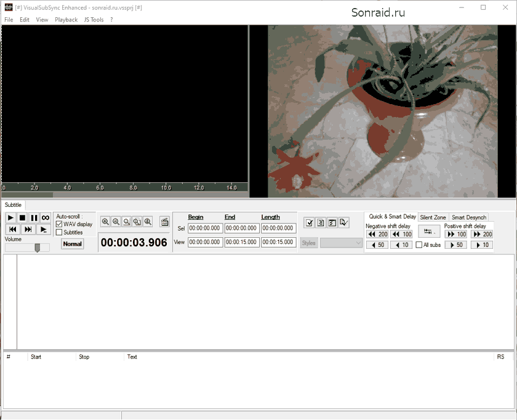Click the Sel Length time field
Image resolution: width=517 pixels, height=420 pixels.
[x=278, y=228]
